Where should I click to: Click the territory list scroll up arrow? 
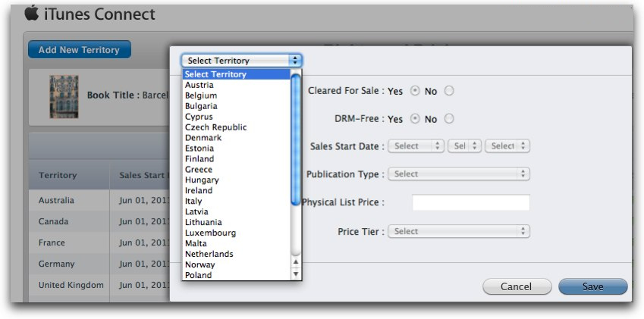pos(296,261)
